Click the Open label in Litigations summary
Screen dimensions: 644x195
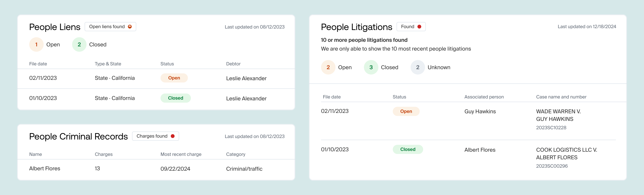pyautogui.click(x=345, y=67)
